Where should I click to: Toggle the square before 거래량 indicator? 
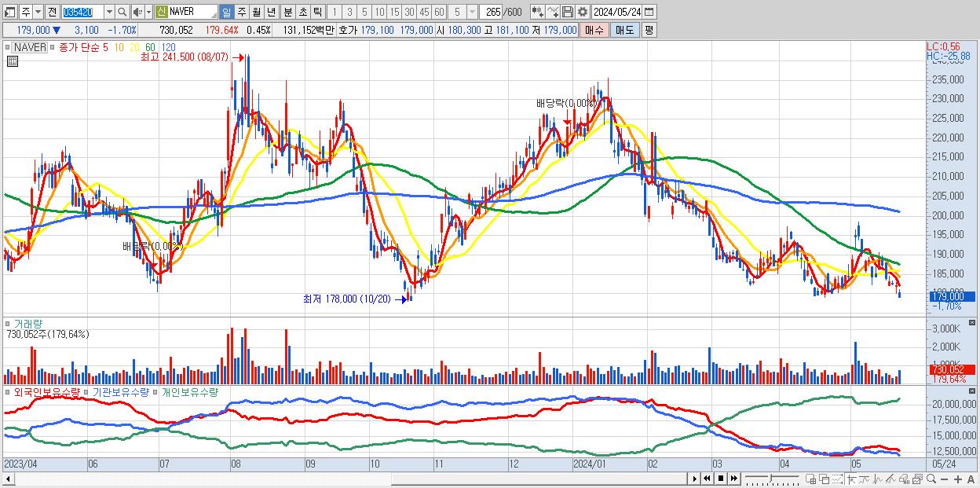(x=7, y=323)
